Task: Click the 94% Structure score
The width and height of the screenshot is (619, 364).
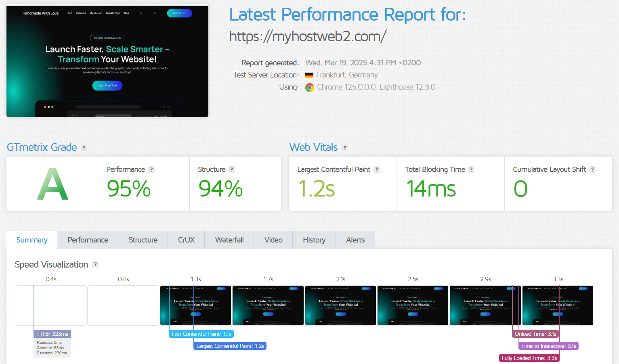Action: [220, 189]
